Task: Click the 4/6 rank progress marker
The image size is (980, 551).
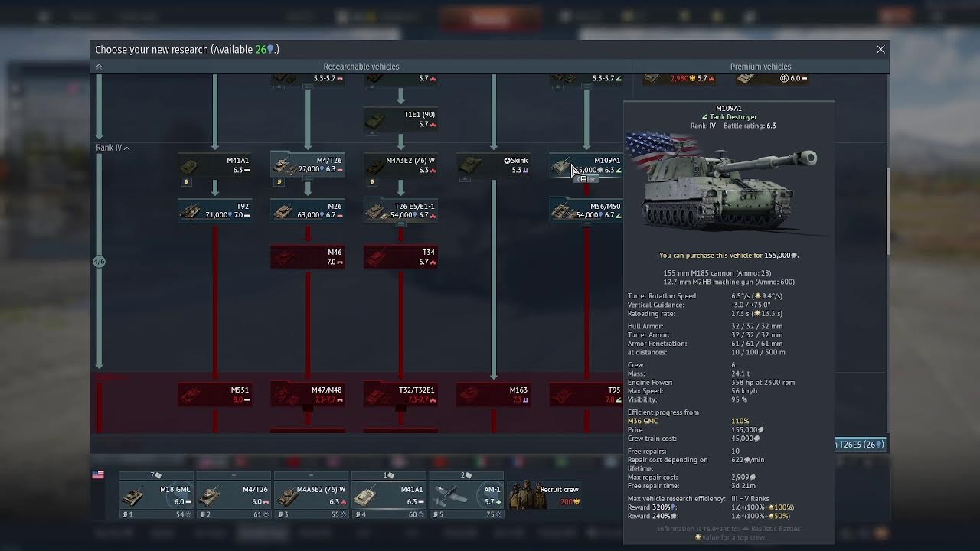Action: point(99,262)
